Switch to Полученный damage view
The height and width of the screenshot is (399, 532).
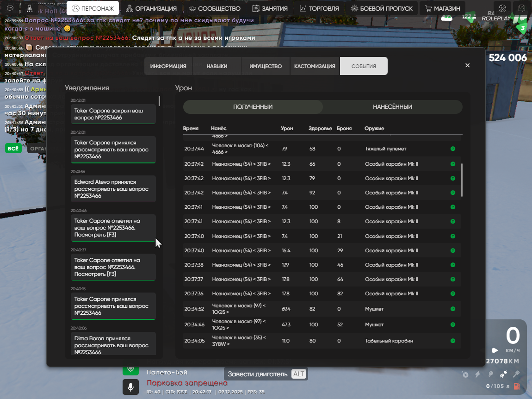(x=253, y=107)
